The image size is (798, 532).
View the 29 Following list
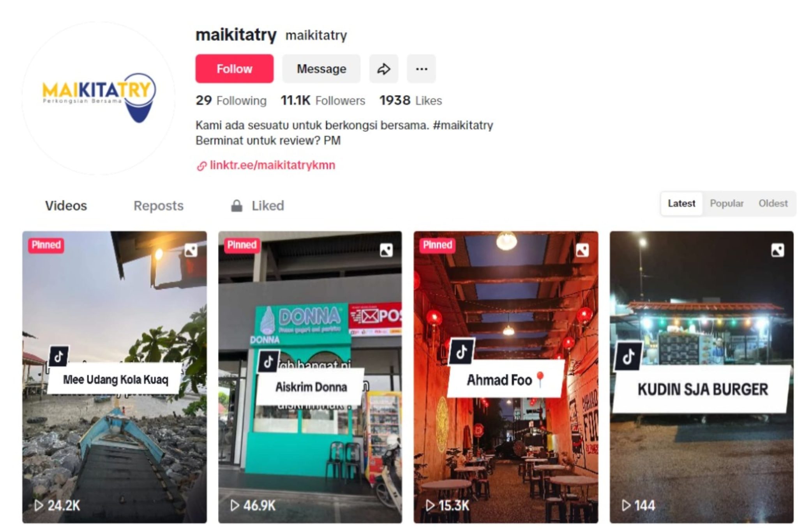pyautogui.click(x=231, y=101)
